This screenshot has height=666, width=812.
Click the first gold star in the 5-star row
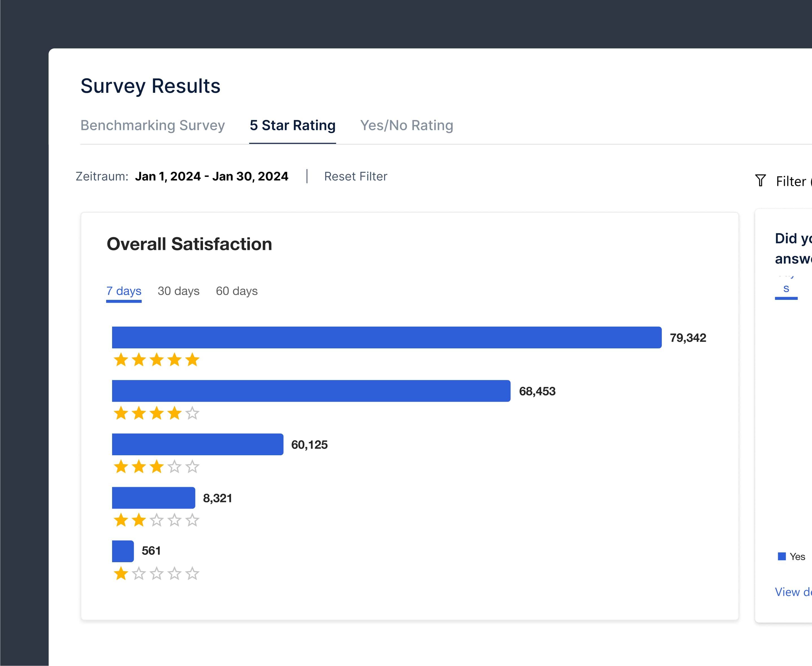pos(121,360)
